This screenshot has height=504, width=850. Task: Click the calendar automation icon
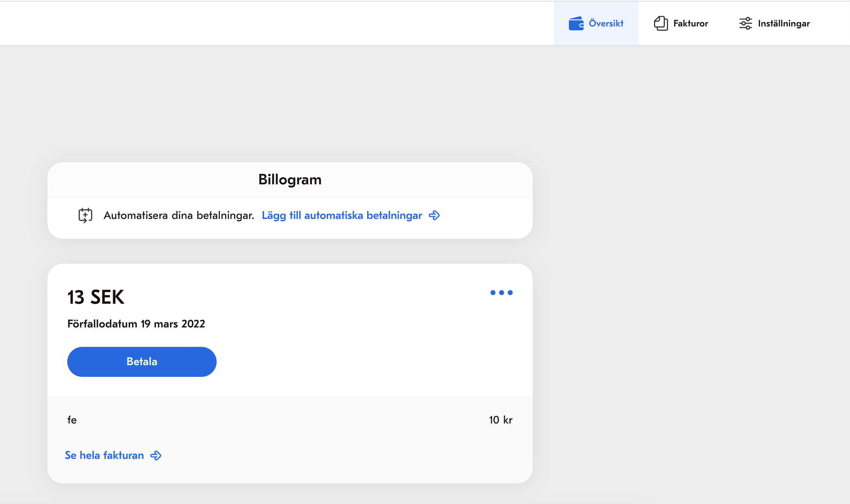(86, 215)
